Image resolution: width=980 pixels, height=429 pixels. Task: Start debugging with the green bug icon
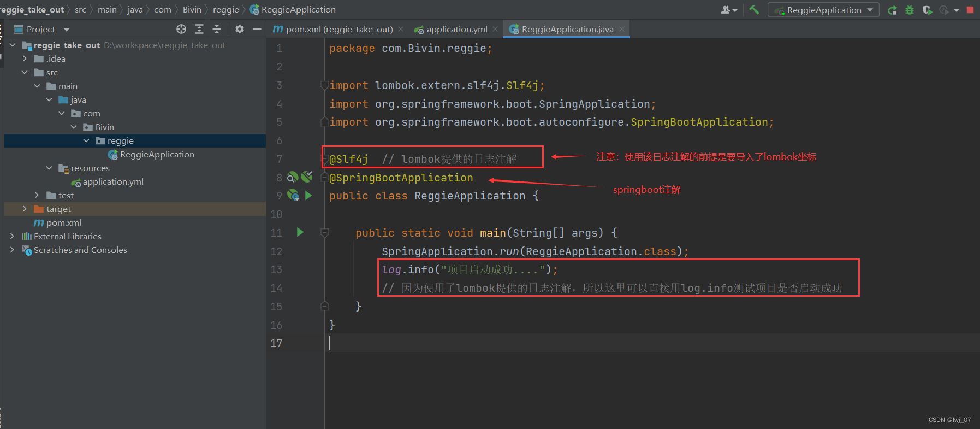[x=910, y=10]
